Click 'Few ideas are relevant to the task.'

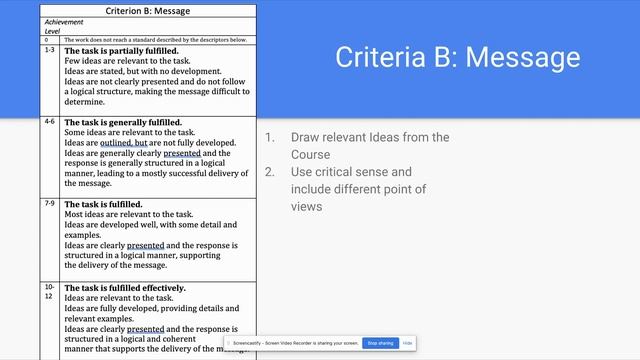tap(127, 61)
